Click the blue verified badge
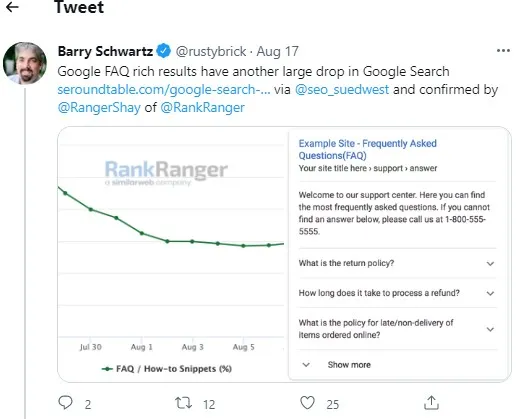The image size is (526, 419). 164,51
